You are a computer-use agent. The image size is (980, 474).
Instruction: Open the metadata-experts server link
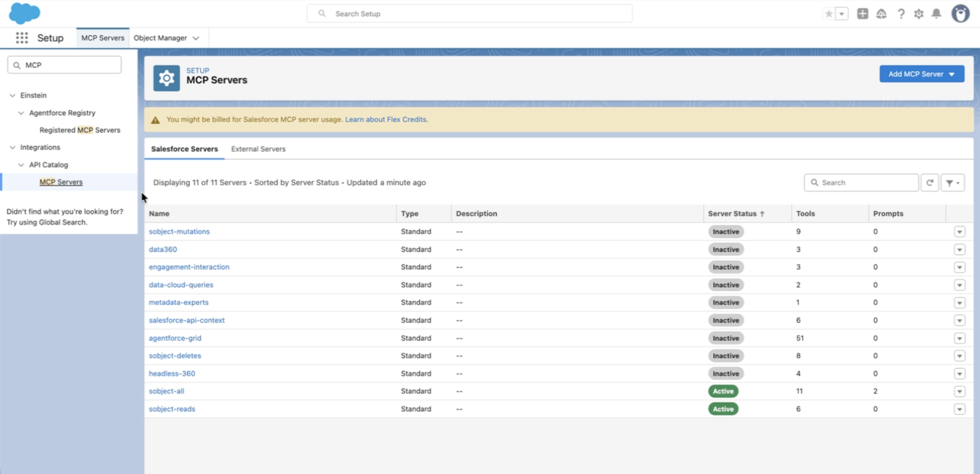pos(179,302)
